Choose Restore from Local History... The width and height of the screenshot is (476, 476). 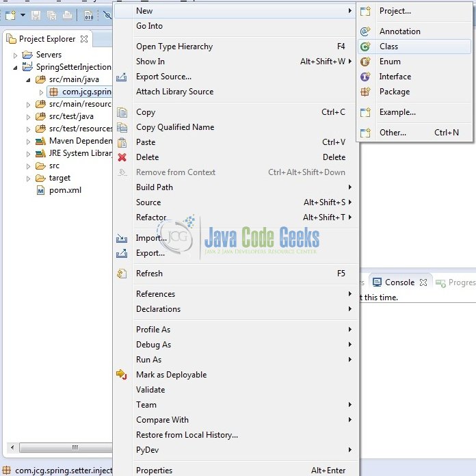(x=236, y=435)
